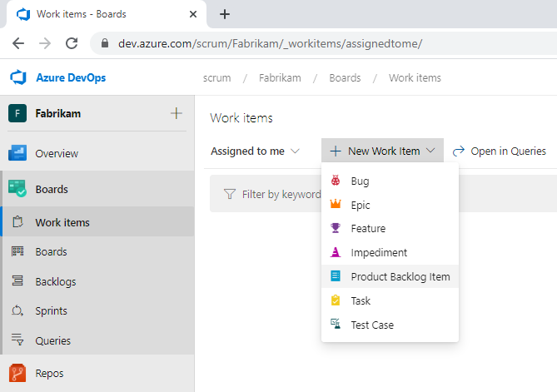
Task: Click the red Bug icon
Action: 336,181
